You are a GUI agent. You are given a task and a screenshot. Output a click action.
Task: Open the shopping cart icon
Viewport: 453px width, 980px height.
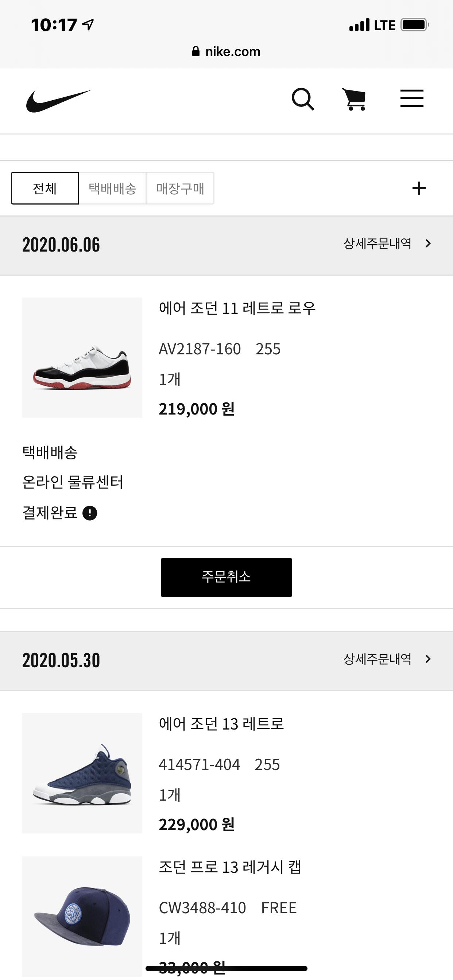[x=355, y=99]
